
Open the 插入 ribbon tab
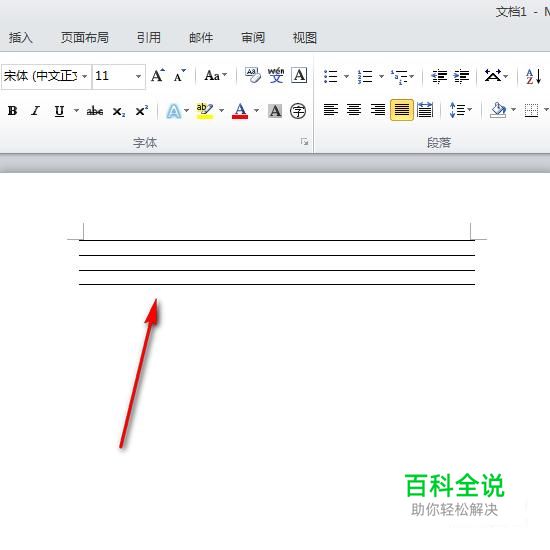point(20,38)
